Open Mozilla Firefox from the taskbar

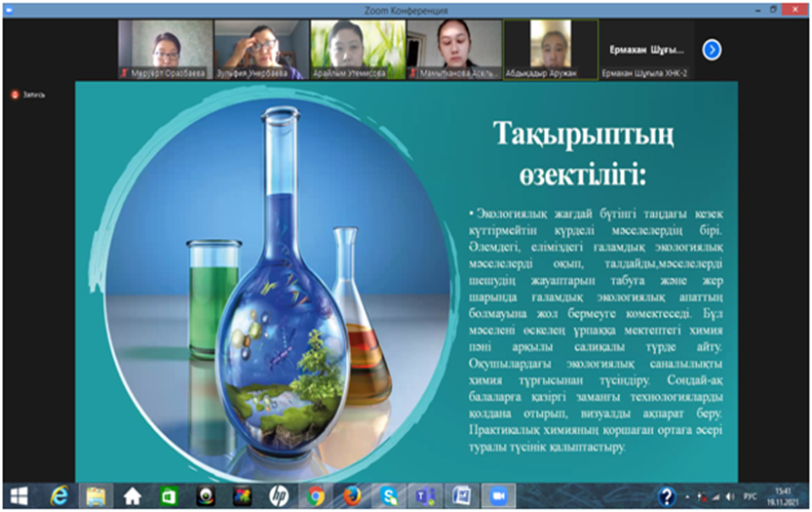pos(353,496)
